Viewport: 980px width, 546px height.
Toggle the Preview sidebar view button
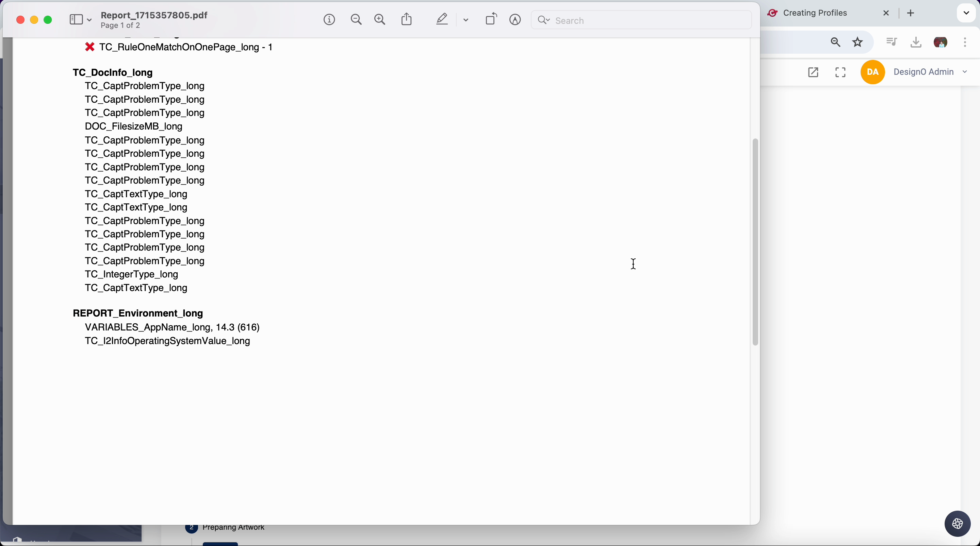(x=77, y=20)
